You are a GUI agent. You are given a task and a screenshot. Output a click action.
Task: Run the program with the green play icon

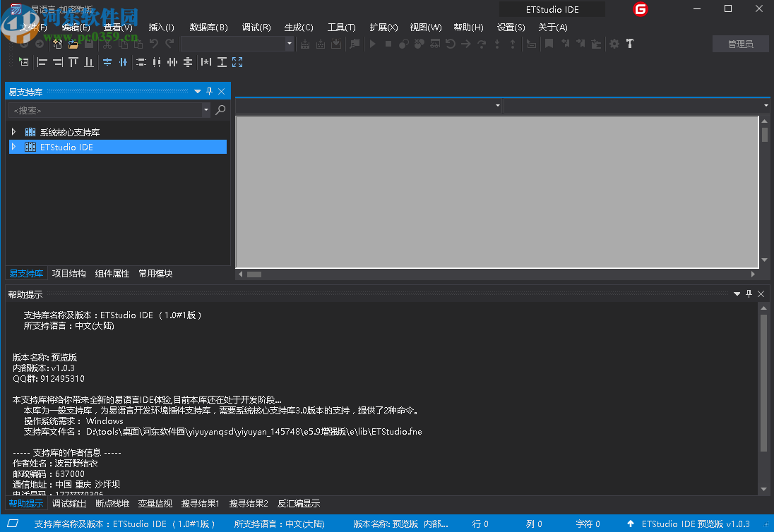pos(372,44)
